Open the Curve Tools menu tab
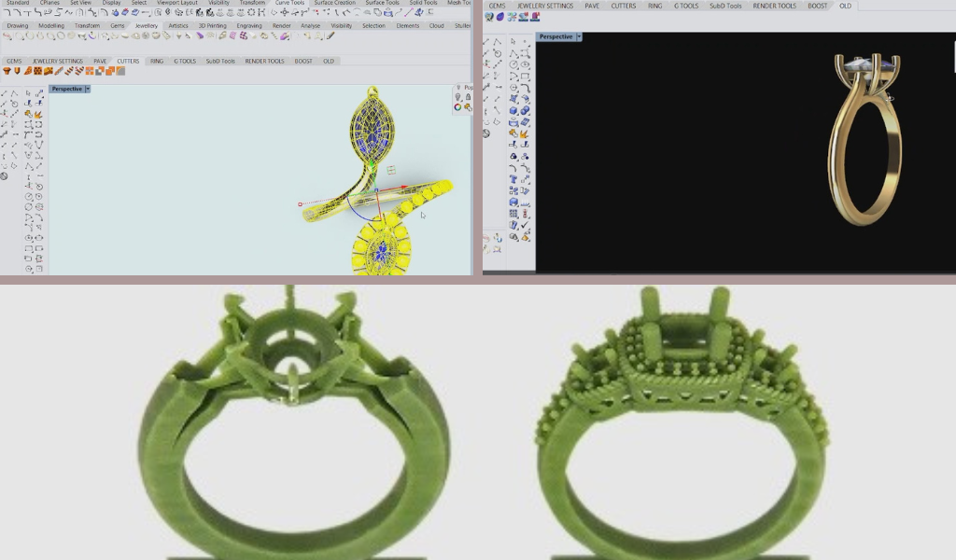Viewport: 956px width, 560px height. (x=288, y=3)
